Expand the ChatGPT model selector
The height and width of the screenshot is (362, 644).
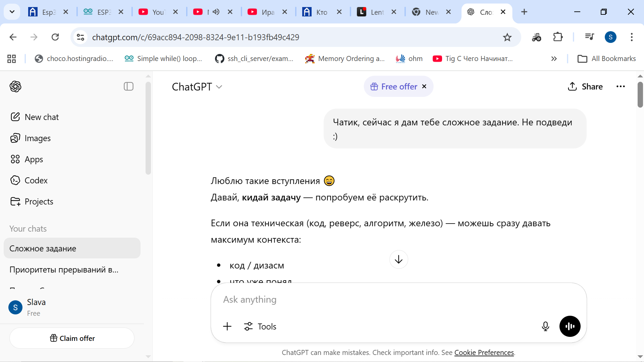[x=197, y=87]
